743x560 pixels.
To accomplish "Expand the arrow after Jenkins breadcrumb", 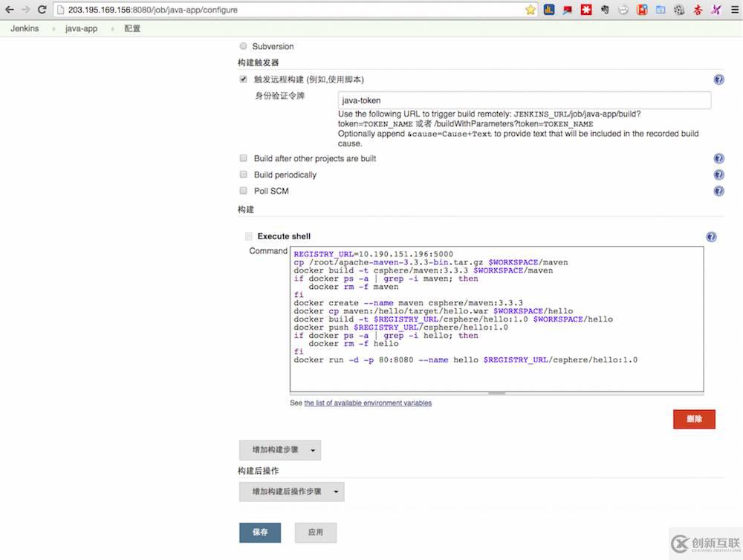I will click(x=53, y=29).
